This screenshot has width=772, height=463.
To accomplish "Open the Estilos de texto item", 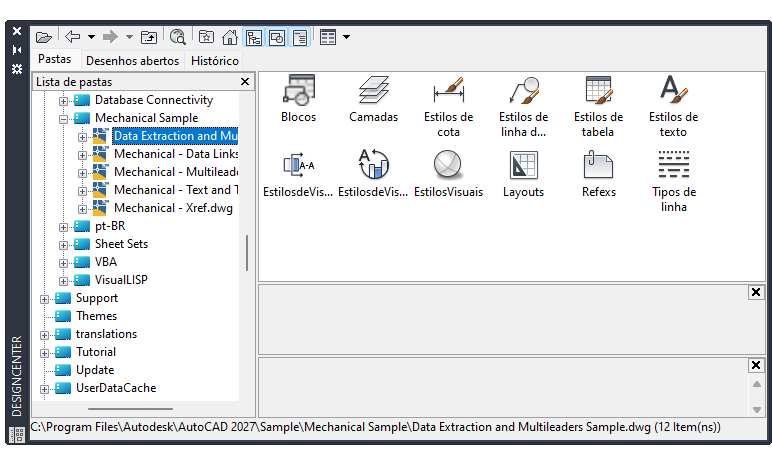I will point(673,106).
